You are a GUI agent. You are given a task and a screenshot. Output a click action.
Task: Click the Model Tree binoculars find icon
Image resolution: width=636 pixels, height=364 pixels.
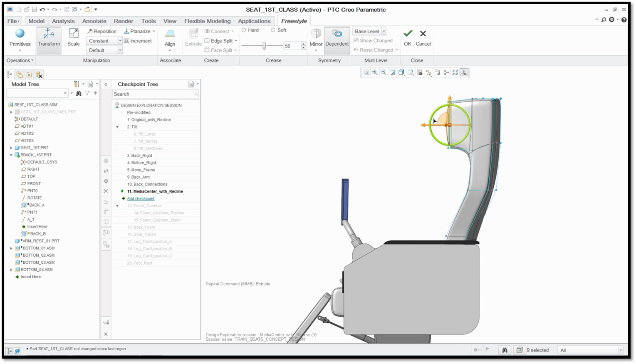click(79, 93)
